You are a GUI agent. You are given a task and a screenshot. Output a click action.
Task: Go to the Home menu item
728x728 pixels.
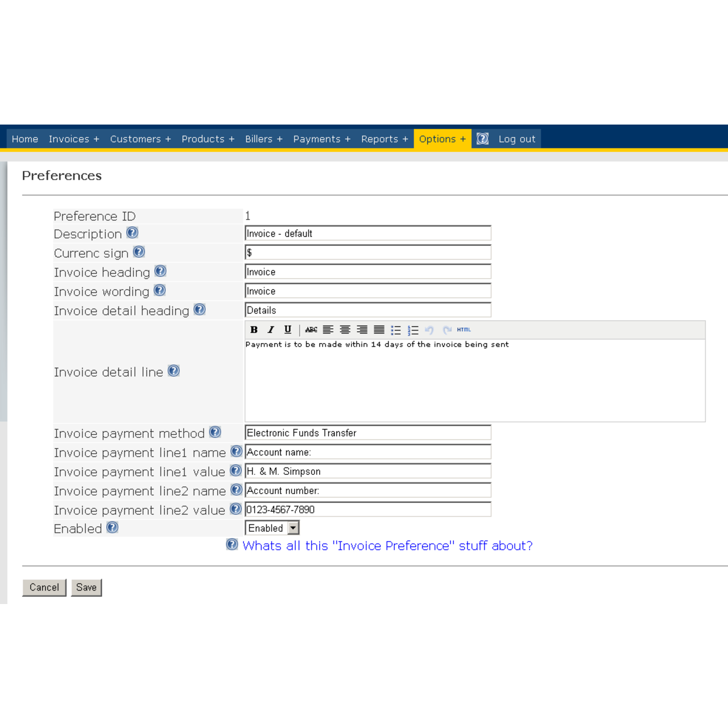coord(25,139)
